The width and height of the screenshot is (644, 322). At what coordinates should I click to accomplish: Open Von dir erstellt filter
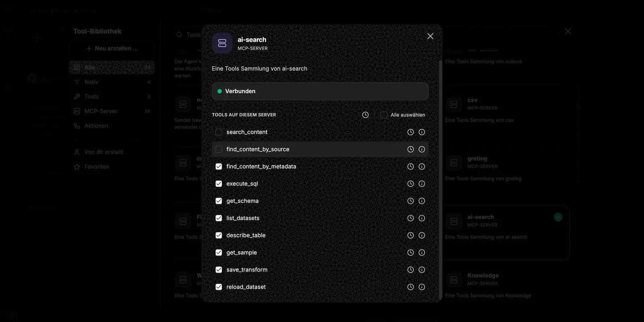pyautogui.click(x=112, y=152)
